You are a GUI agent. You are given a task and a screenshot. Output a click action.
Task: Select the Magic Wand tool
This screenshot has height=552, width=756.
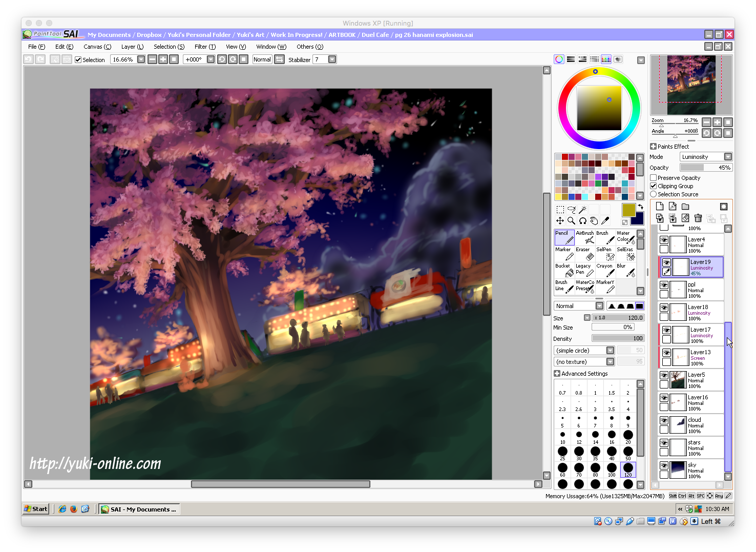click(x=583, y=210)
